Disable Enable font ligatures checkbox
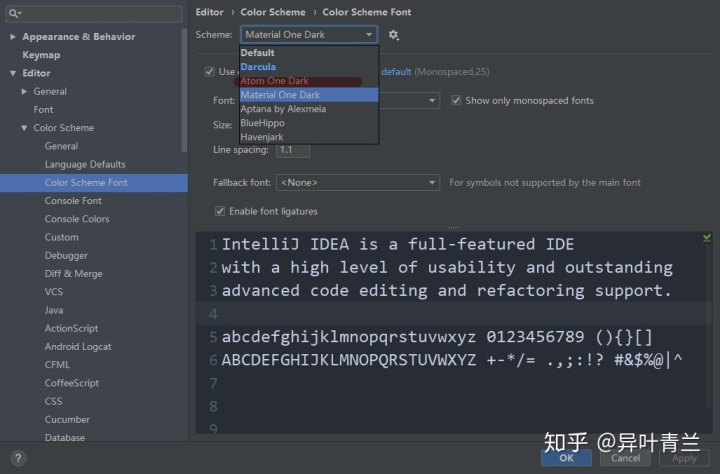 [220, 211]
